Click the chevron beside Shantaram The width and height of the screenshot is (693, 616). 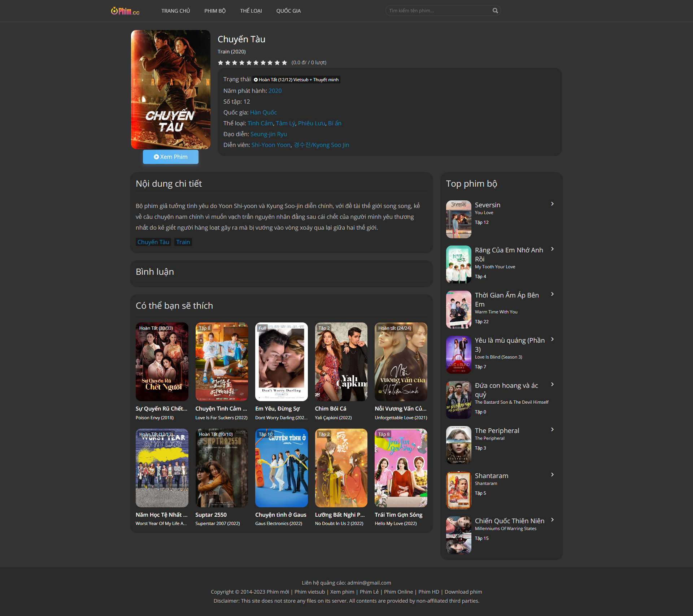coord(552,475)
